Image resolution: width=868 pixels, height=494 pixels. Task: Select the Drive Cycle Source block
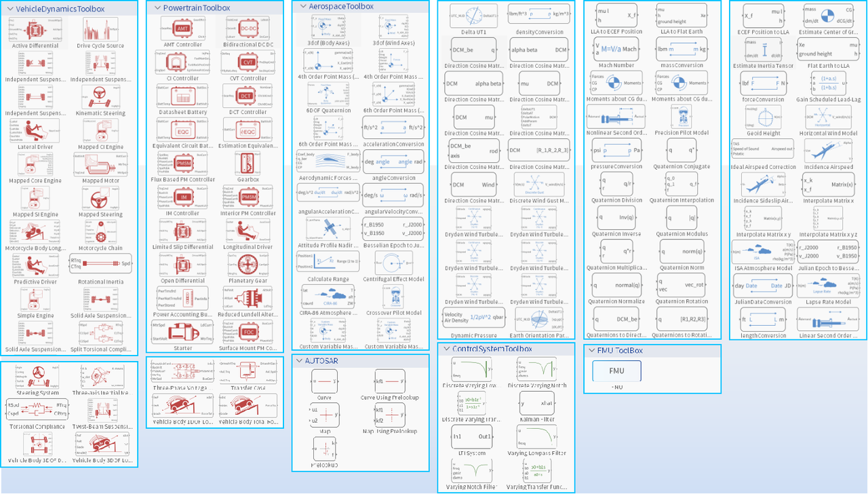pyautogui.click(x=100, y=30)
